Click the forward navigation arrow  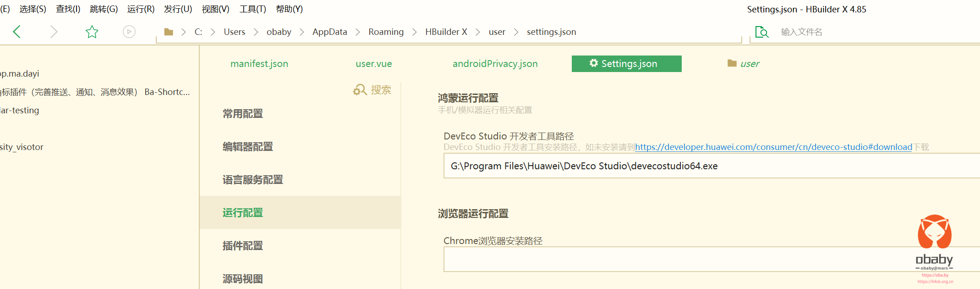pyautogui.click(x=54, y=32)
